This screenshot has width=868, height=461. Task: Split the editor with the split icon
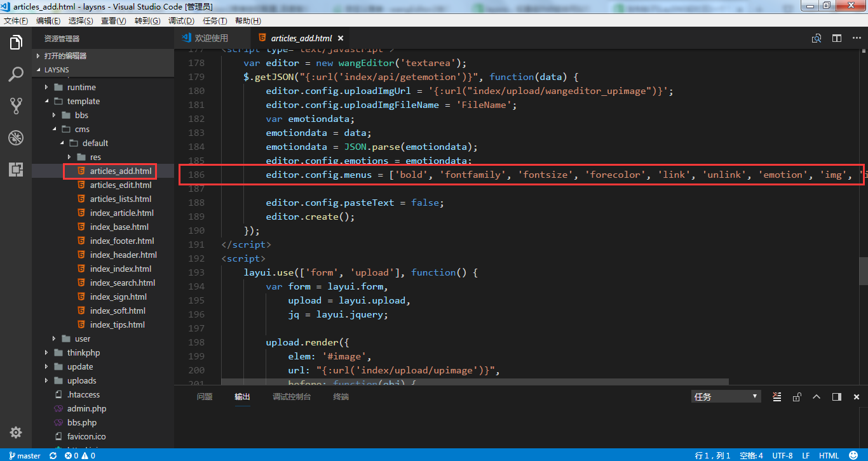837,39
